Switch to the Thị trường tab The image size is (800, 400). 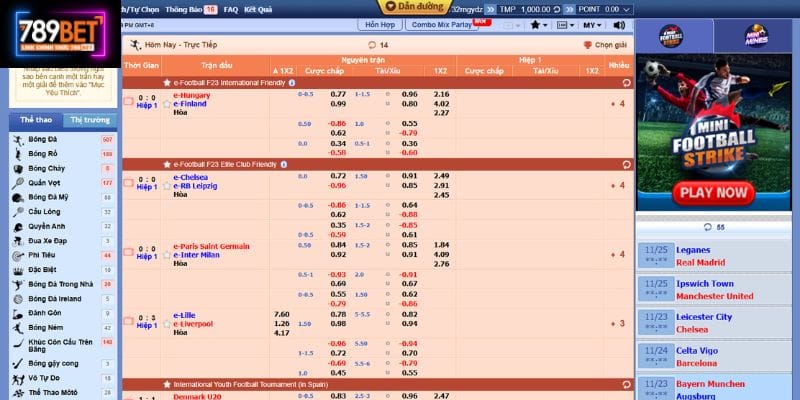coord(90,120)
